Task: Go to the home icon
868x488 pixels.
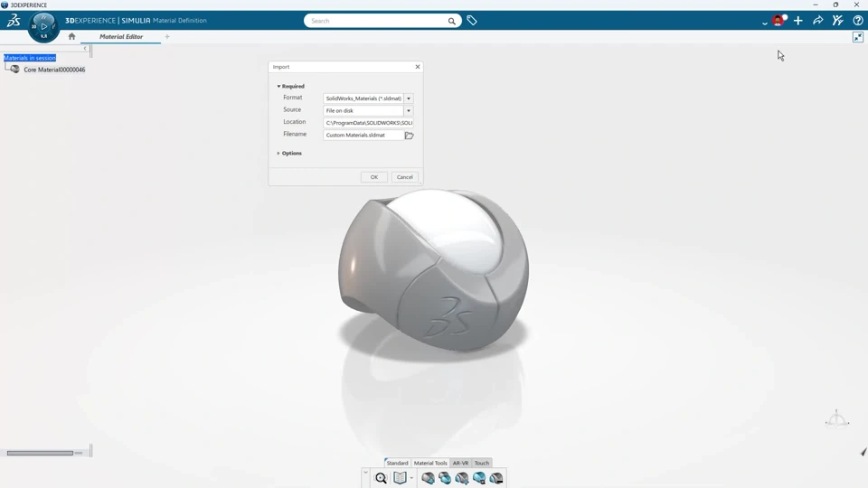Action: pos(71,36)
